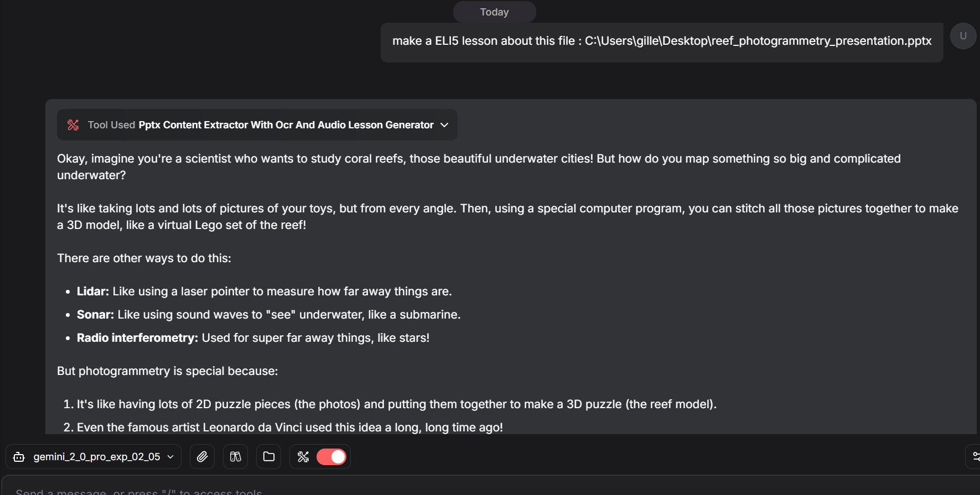Open the folder picker icon

268,456
